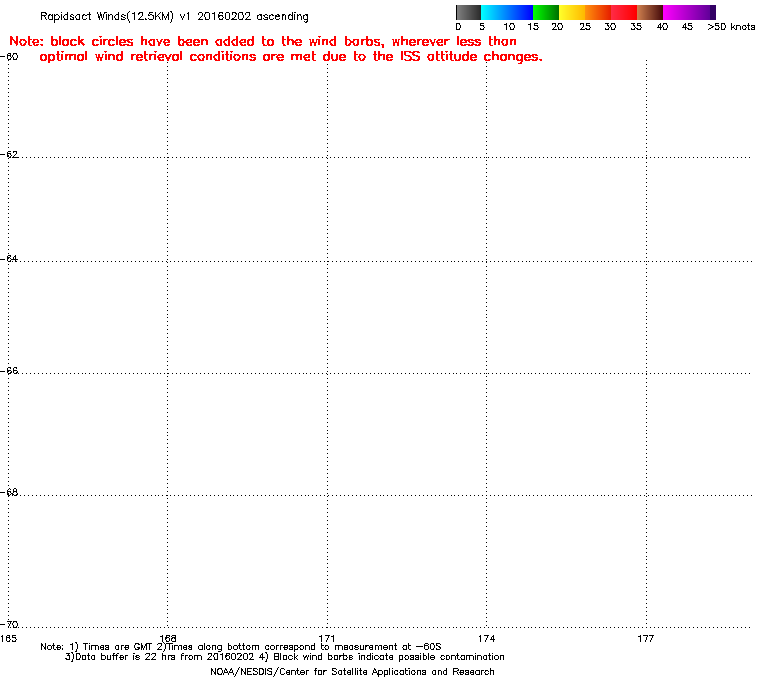The image size is (760, 688).
Task: Click the '-62' latitude label
Action: [x=9, y=155]
